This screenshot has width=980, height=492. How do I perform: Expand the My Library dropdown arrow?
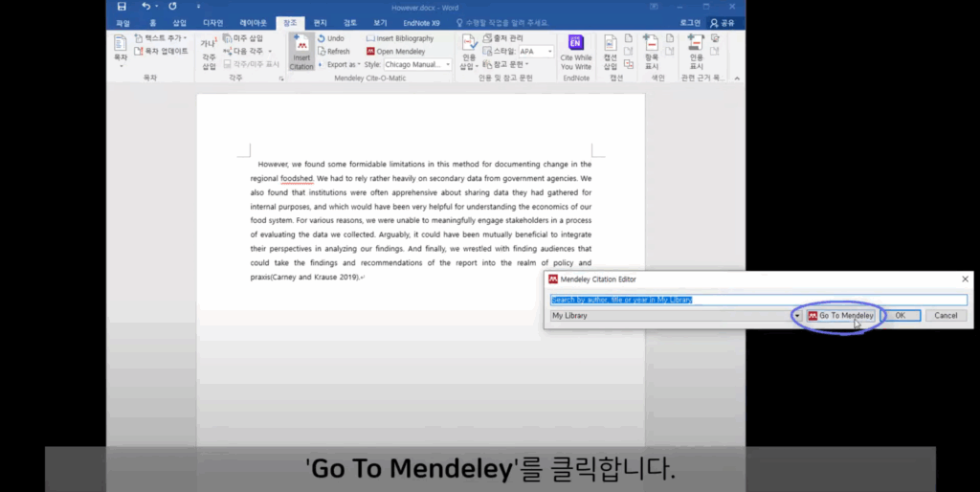(x=797, y=316)
